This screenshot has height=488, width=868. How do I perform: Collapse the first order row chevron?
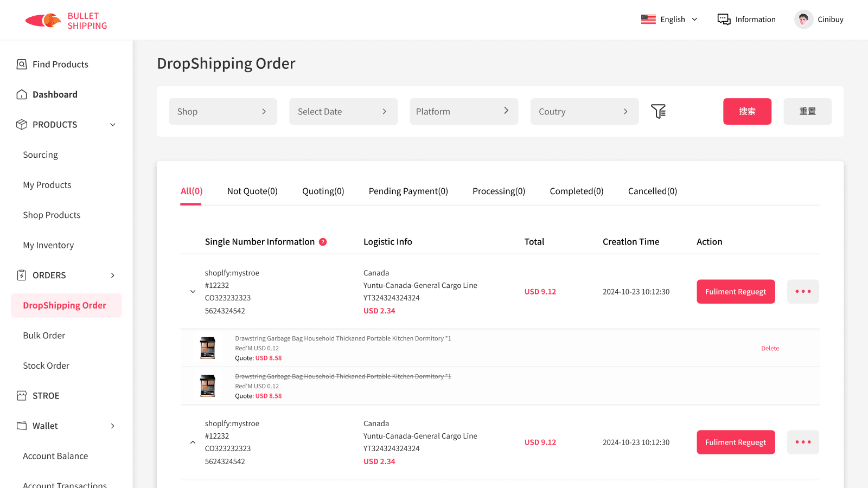(193, 292)
